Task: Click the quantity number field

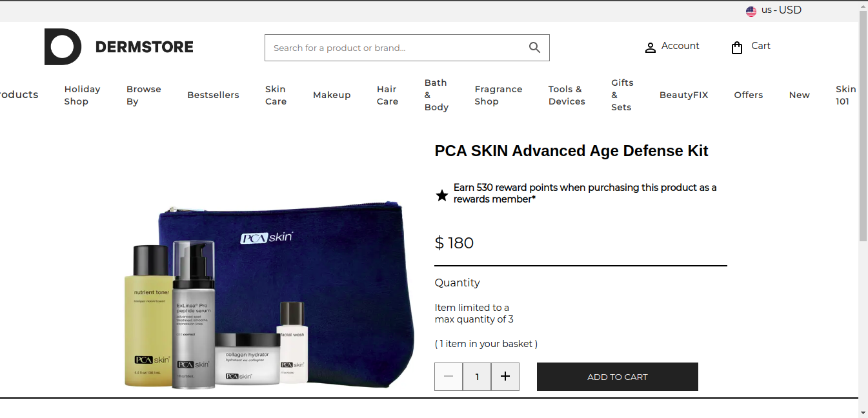Action: coord(477,377)
